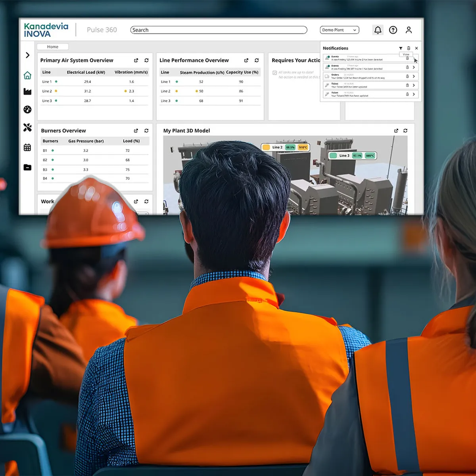Image resolution: width=476 pixels, height=476 pixels.
Task: Open the folder icon in sidebar
Action: click(27, 167)
